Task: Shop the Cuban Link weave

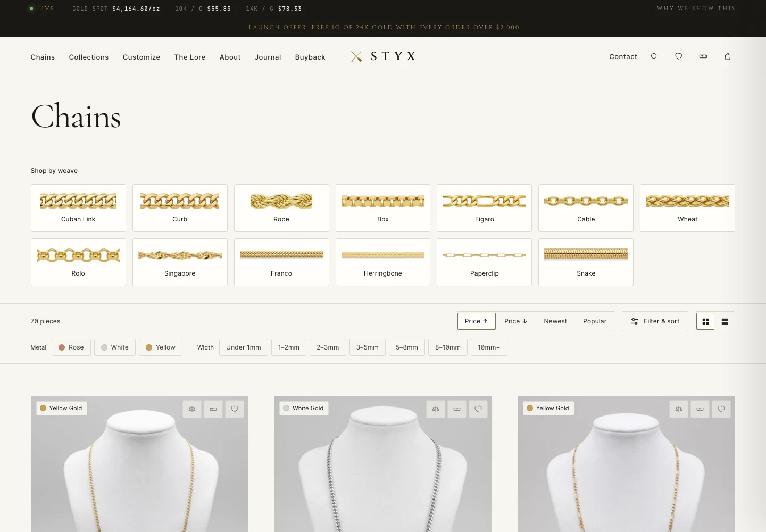Action: point(78,208)
